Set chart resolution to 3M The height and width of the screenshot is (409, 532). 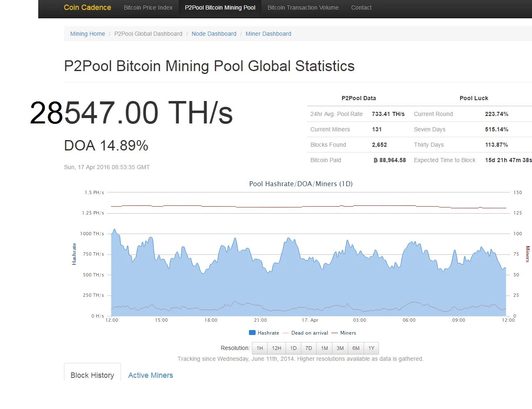[x=340, y=348]
